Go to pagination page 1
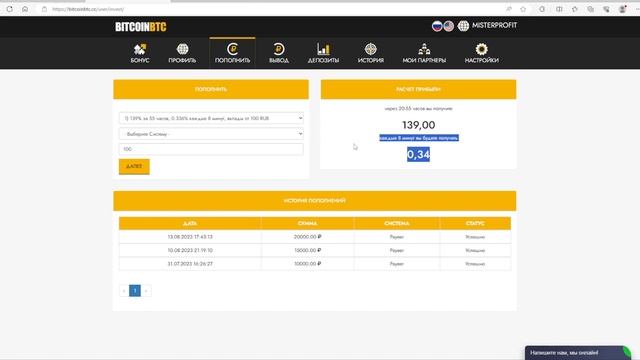640x360 pixels. [x=135, y=291]
